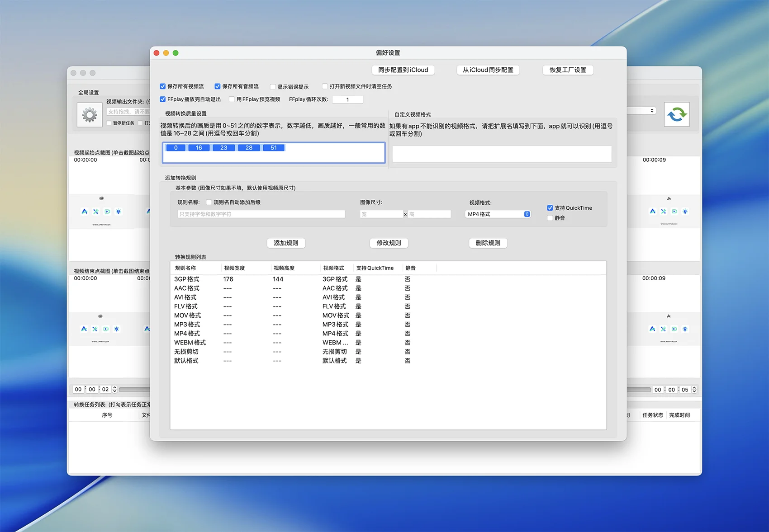The width and height of the screenshot is (769, 532).
Task: Click the green refresh arrows icon
Action: 676,114
